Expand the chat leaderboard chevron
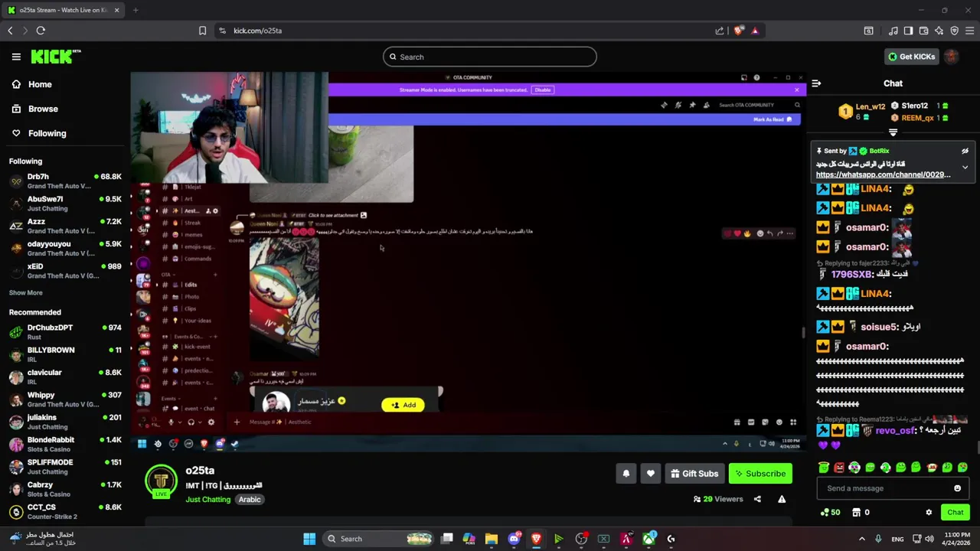The width and height of the screenshot is (980, 551). [893, 132]
